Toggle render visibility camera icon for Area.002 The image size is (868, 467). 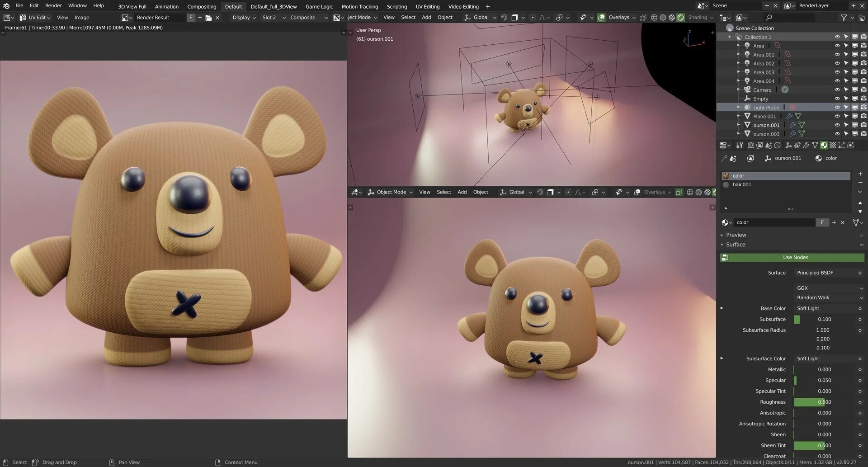(863, 63)
